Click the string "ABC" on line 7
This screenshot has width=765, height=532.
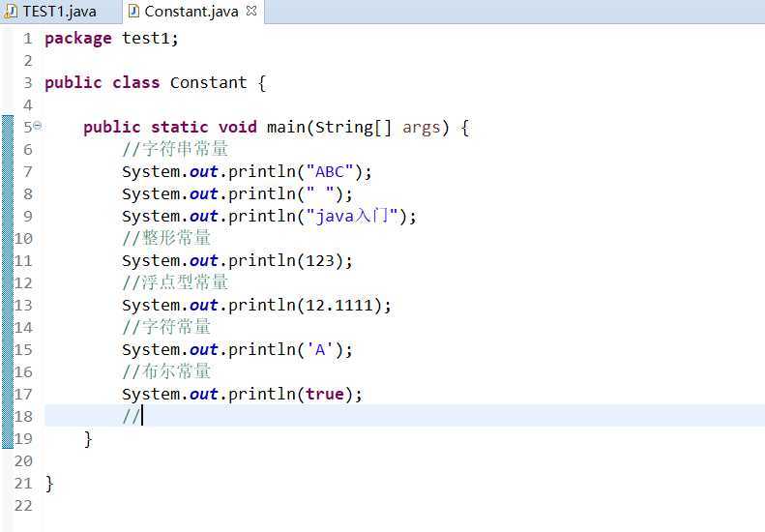point(330,171)
